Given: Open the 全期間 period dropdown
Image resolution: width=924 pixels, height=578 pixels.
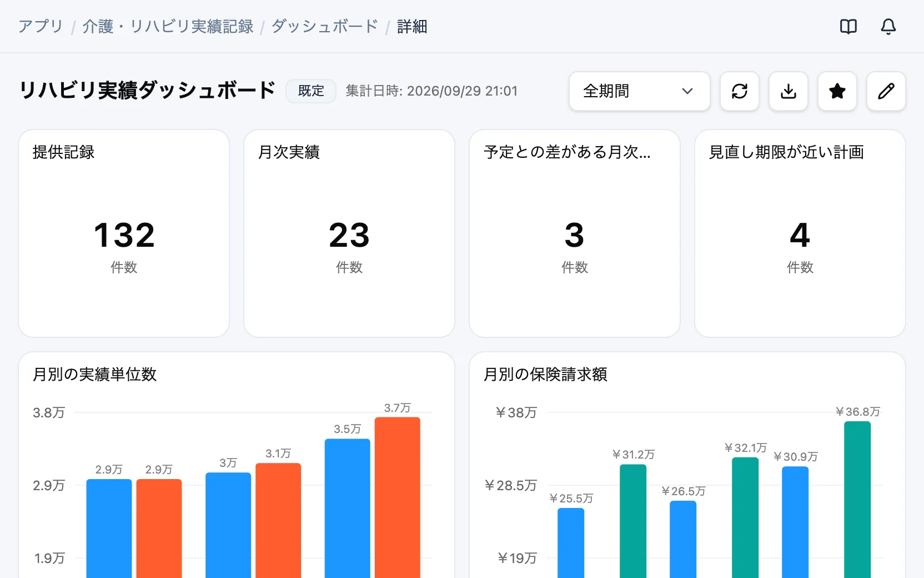Looking at the screenshot, I should point(639,91).
